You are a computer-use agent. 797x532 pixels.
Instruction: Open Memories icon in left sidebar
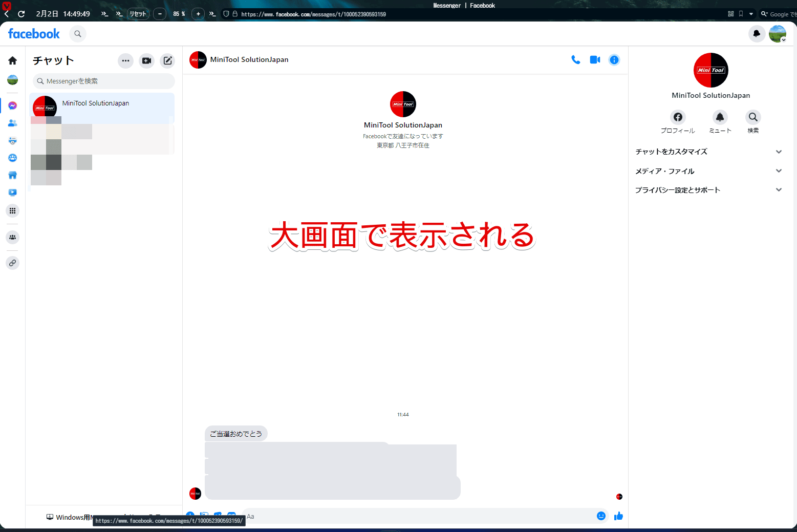click(x=13, y=140)
